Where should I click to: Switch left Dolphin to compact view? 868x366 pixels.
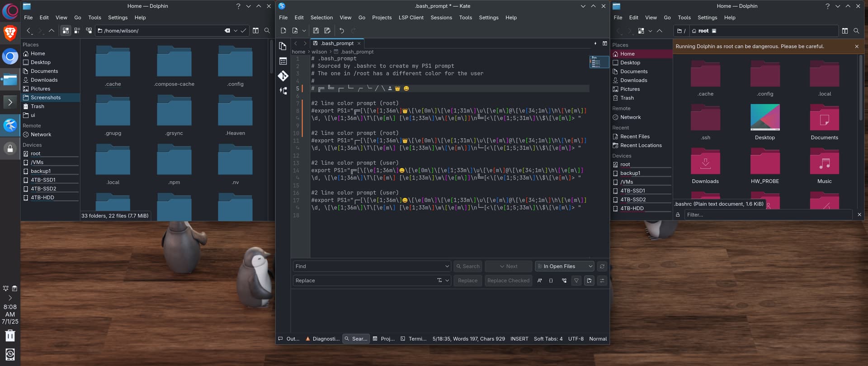tap(77, 31)
